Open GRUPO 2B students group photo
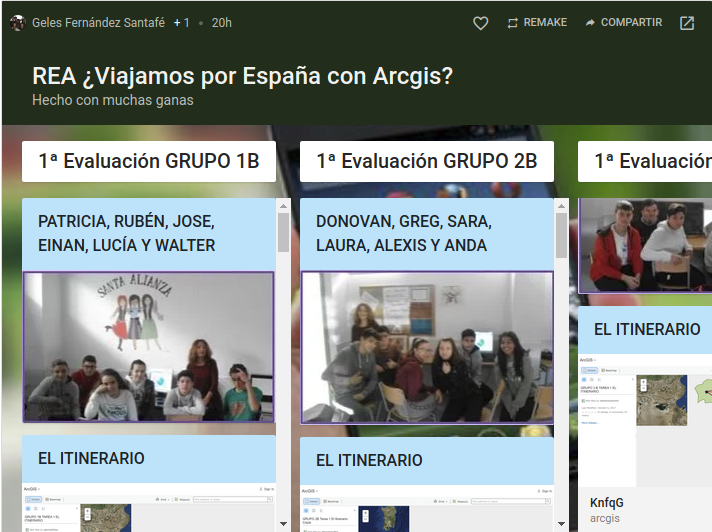This screenshot has height=532, width=712. (427, 348)
